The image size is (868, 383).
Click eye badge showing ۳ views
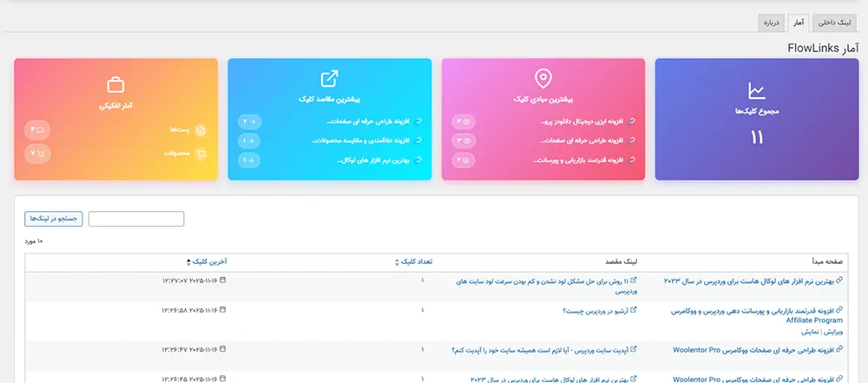point(464,141)
